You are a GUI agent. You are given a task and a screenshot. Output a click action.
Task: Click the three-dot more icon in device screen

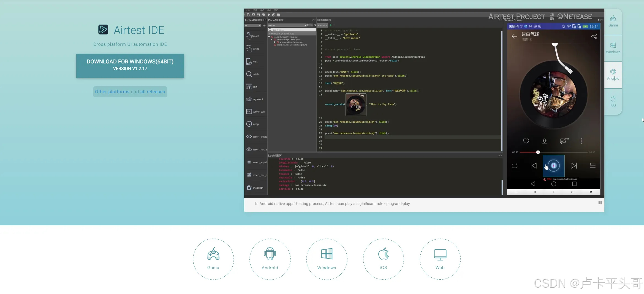581,141
